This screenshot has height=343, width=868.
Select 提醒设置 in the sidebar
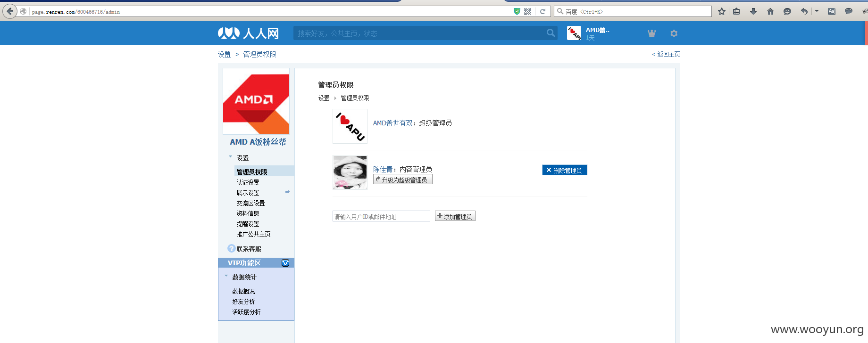[x=248, y=224]
